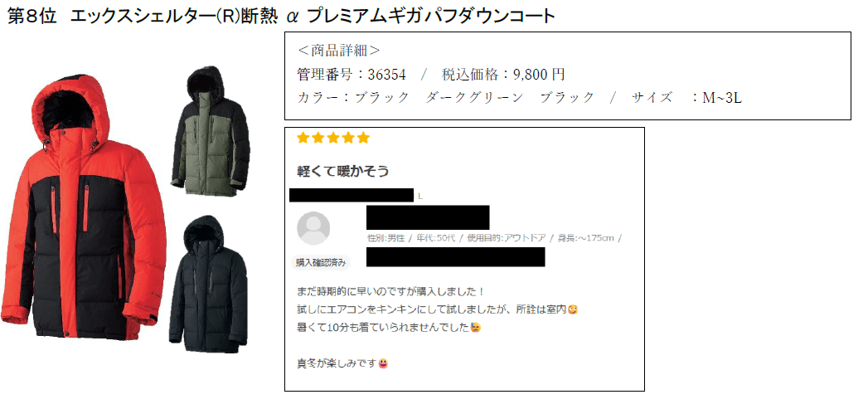
Task: Click the ダークグリーン color option text
Action: [x=475, y=98]
